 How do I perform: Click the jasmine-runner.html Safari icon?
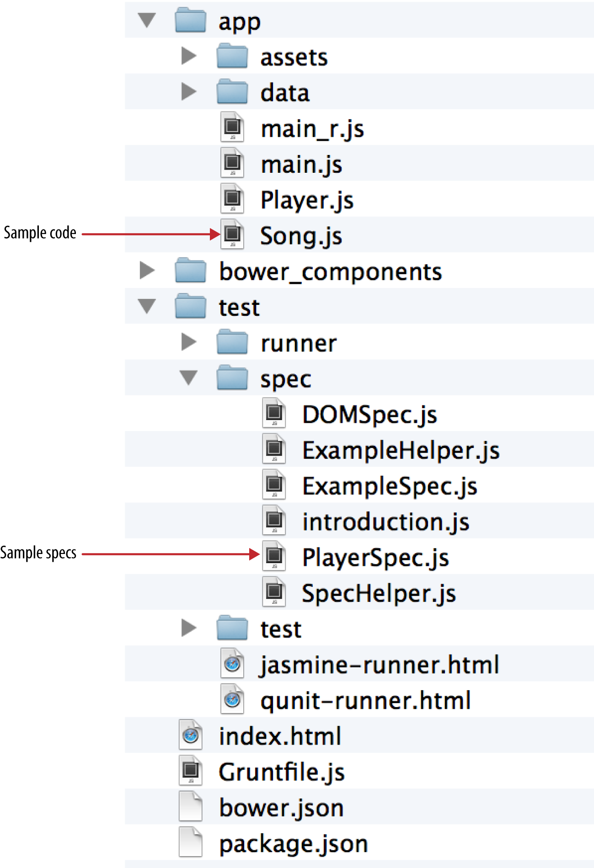click(x=232, y=663)
